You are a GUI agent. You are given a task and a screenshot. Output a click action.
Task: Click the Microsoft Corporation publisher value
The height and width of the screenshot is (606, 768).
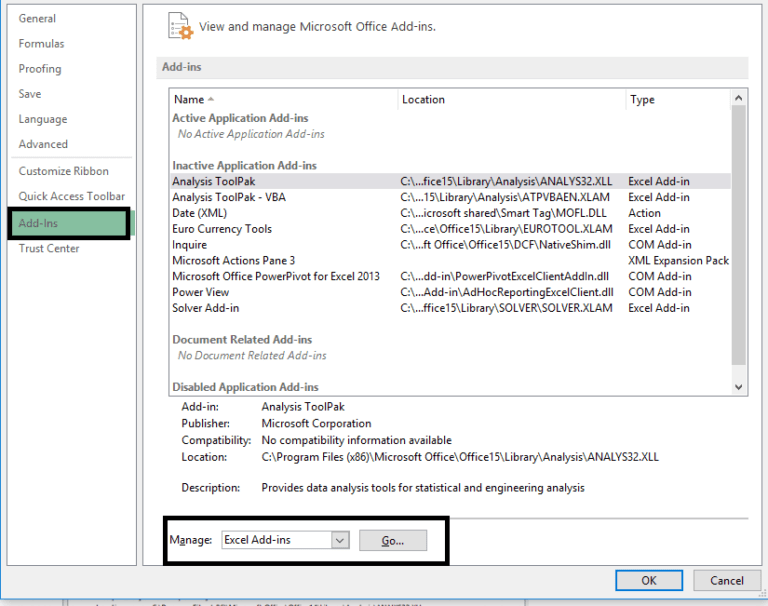316,423
